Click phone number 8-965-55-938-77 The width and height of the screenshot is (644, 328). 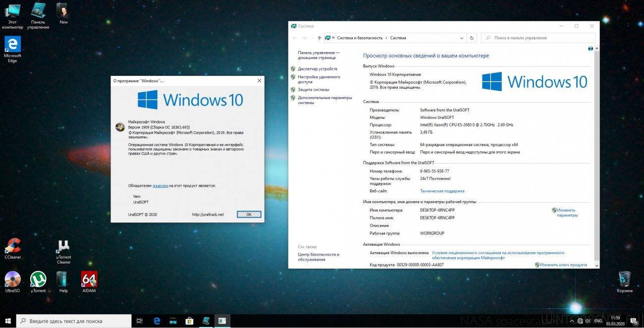(434, 171)
